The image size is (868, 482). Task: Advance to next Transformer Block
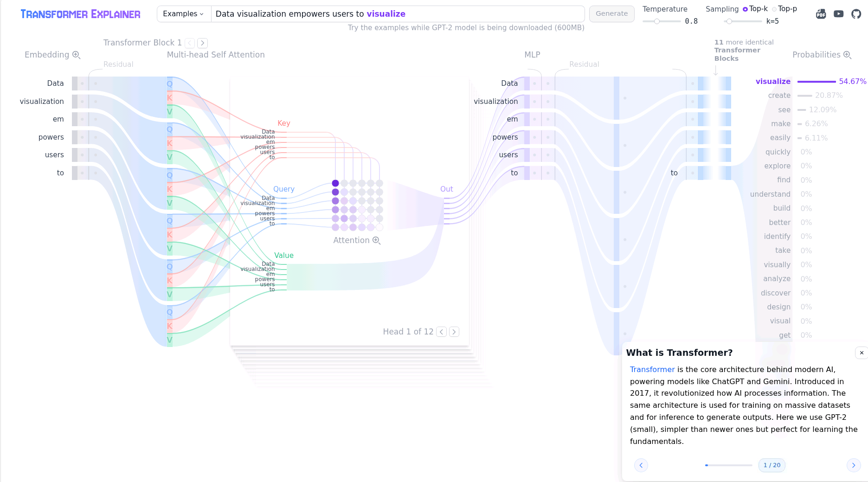(202, 43)
